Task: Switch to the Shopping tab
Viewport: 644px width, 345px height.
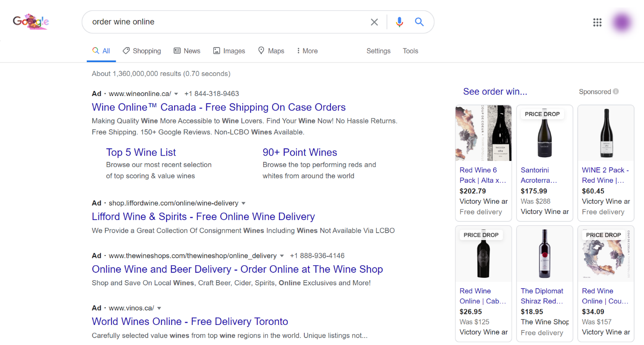Action: [142, 51]
